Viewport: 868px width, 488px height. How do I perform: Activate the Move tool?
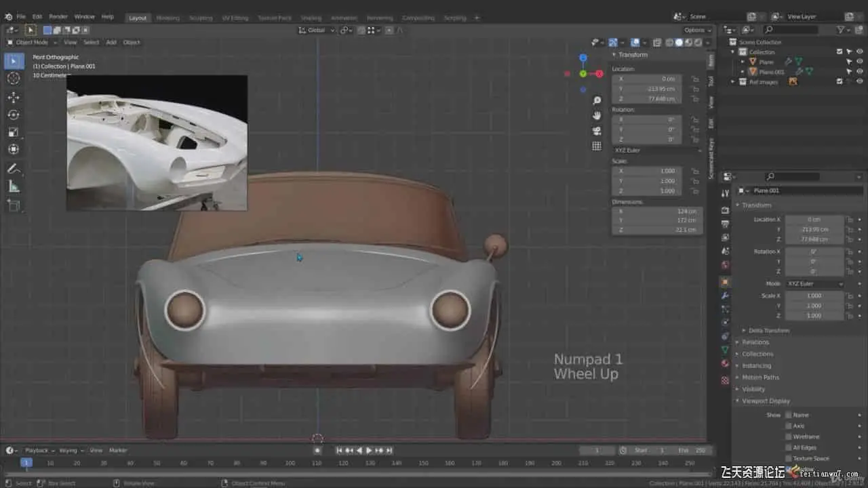[x=14, y=97]
